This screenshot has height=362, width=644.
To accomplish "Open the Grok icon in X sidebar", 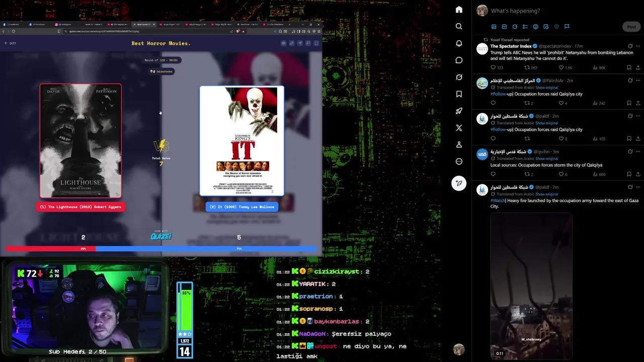I will 459,77.
